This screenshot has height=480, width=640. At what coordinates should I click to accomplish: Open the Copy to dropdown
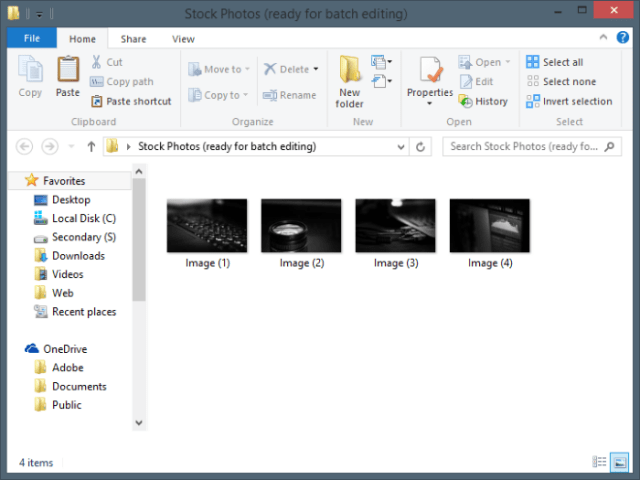[218, 95]
